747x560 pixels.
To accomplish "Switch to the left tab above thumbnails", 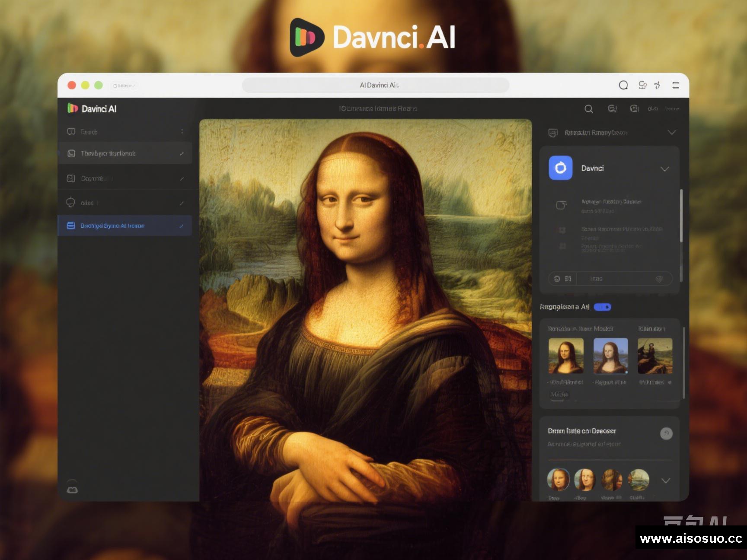I will pyautogui.click(x=581, y=329).
